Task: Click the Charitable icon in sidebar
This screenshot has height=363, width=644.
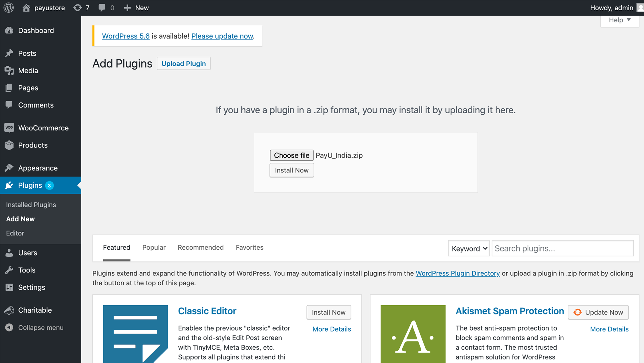Action: pyautogui.click(x=9, y=310)
